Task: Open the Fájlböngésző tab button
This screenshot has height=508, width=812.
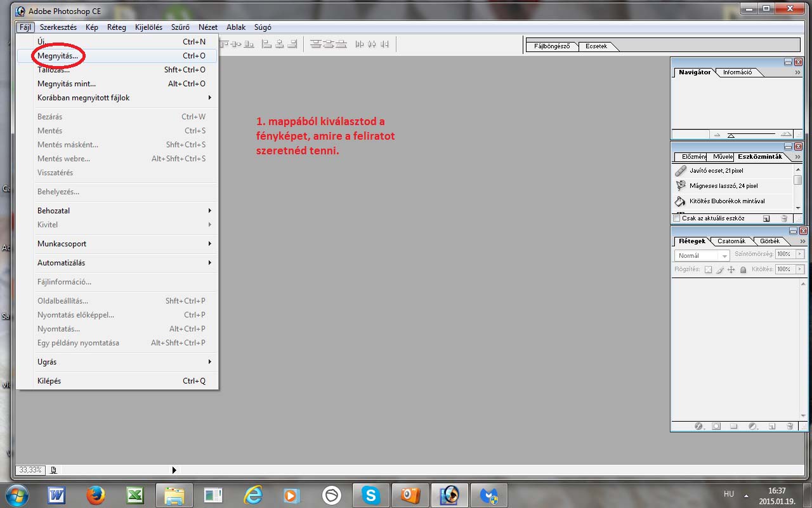Action: pyautogui.click(x=552, y=46)
